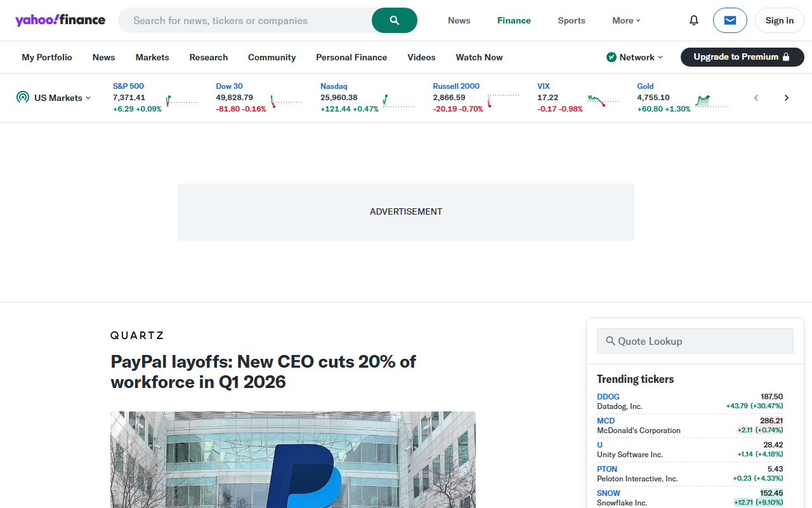This screenshot has width=812, height=508.
Task: Open the VIX index link
Action: point(544,86)
